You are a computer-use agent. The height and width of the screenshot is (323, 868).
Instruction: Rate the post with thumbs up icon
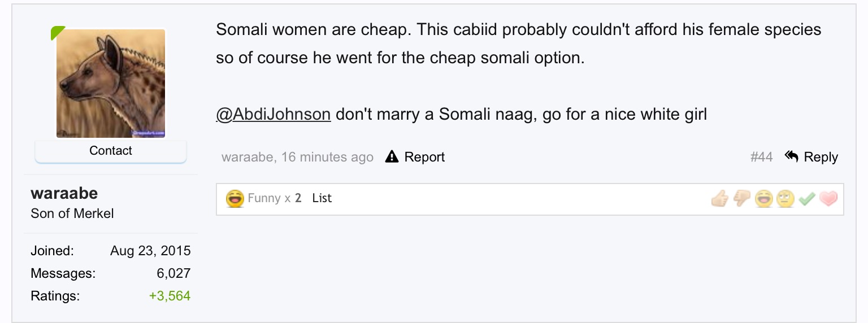[x=719, y=198]
